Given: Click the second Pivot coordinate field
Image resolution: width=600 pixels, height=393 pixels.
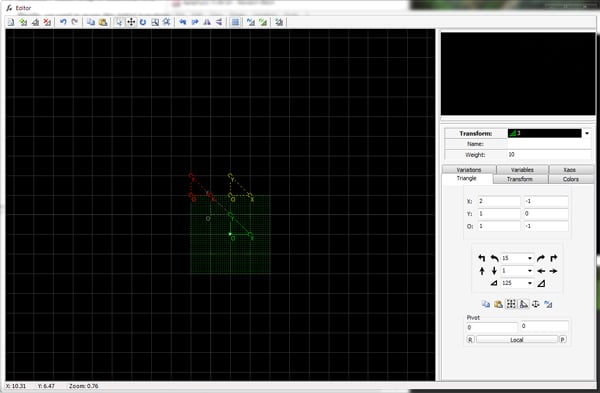Looking at the screenshot, I should (x=544, y=326).
